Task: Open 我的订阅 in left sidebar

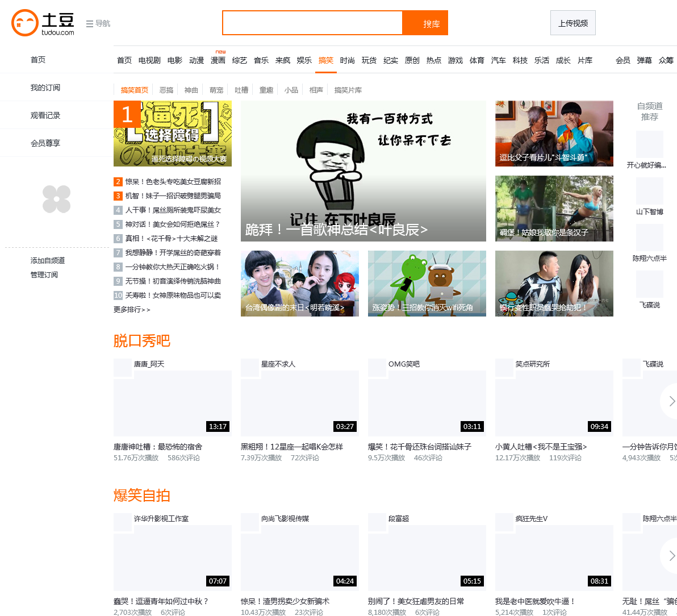Action: pyautogui.click(x=45, y=88)
